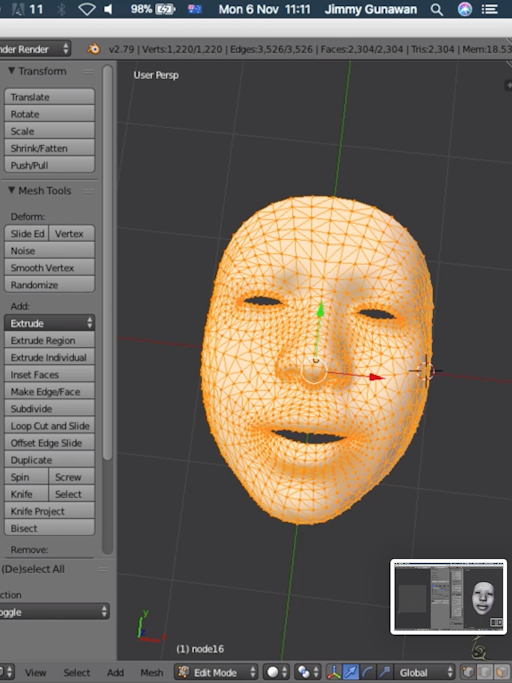Select the rotate manipulator arc icon

367,672
